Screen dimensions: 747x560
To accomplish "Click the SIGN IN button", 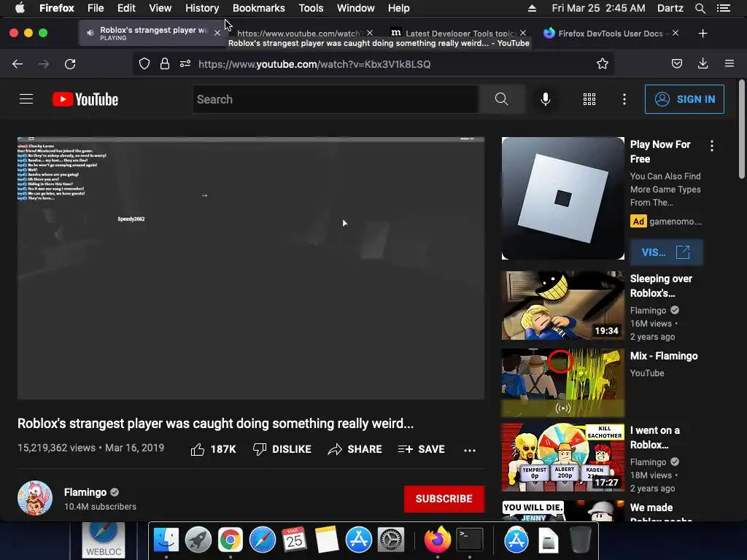I will pyautogui.click(x=684, y=99).
